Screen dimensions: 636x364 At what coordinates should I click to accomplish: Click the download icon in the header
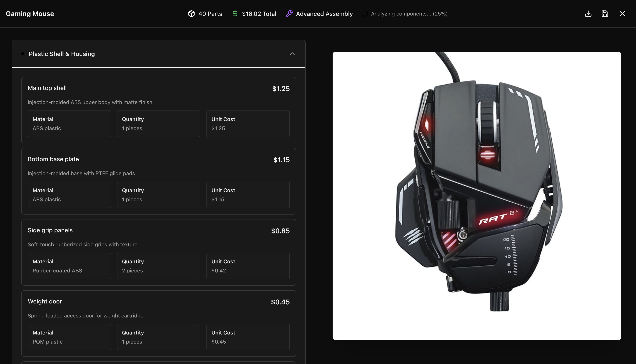click(x=588, y=13)
